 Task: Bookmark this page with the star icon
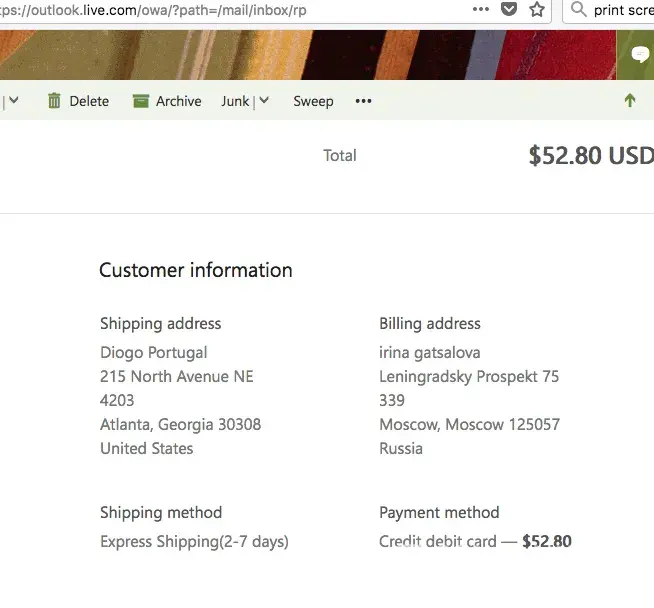click(537, 10)
